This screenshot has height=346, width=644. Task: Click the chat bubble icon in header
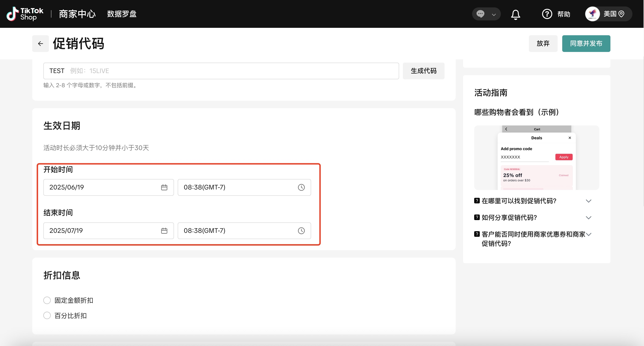pos(480,14)
